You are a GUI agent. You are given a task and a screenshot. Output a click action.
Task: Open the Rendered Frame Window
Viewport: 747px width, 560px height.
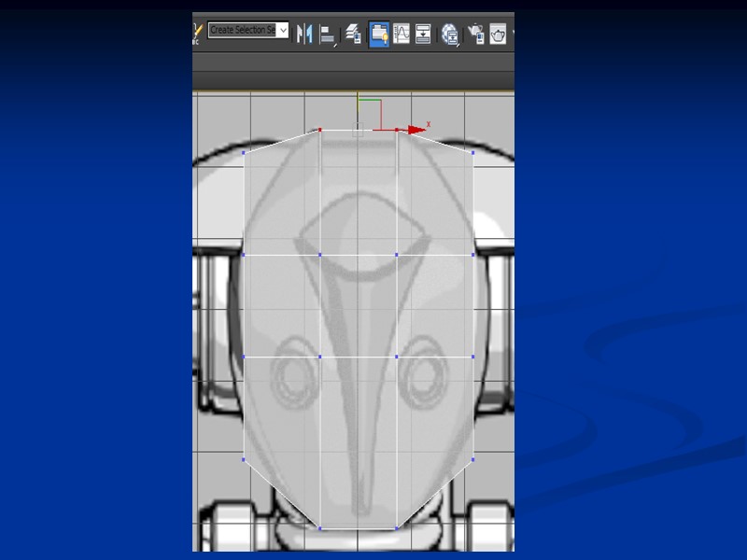tap(498, 34)
